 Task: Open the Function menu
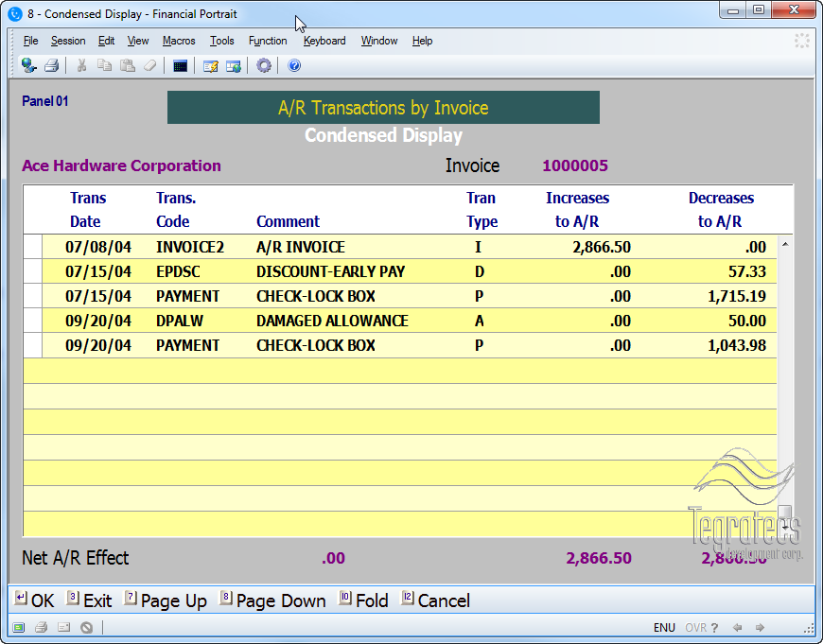click(x=268, y=41)
